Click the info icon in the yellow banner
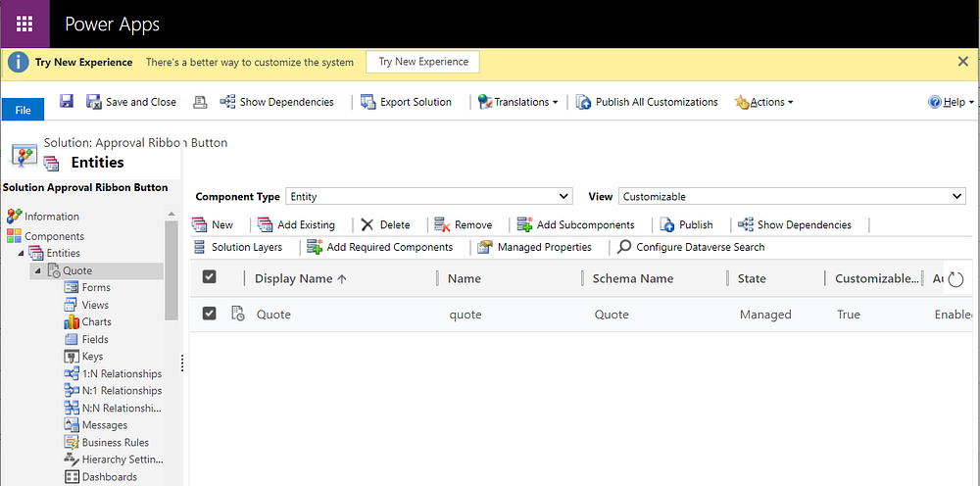Image resolution: width=980 pixels, height=486 pixels. point(18,62)
